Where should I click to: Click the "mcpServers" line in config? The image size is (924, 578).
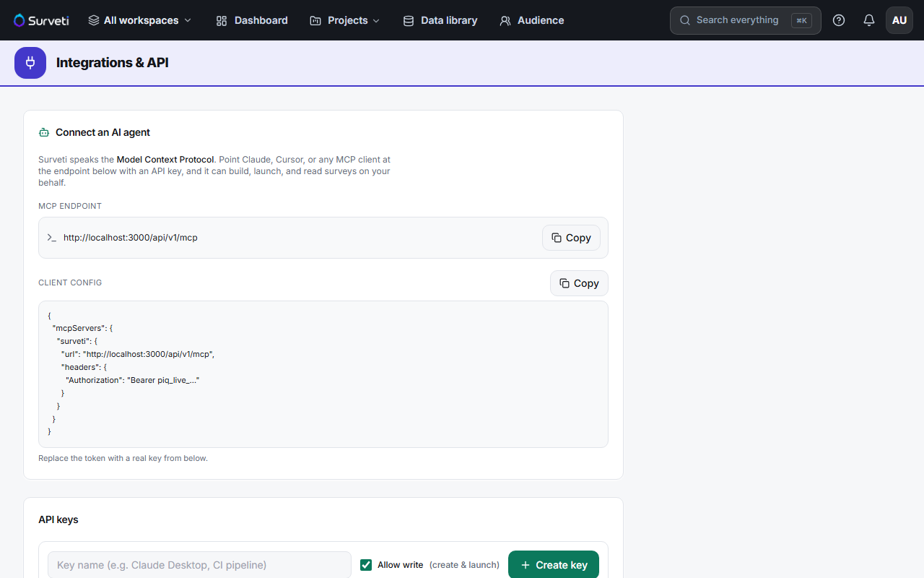(82, 328)
